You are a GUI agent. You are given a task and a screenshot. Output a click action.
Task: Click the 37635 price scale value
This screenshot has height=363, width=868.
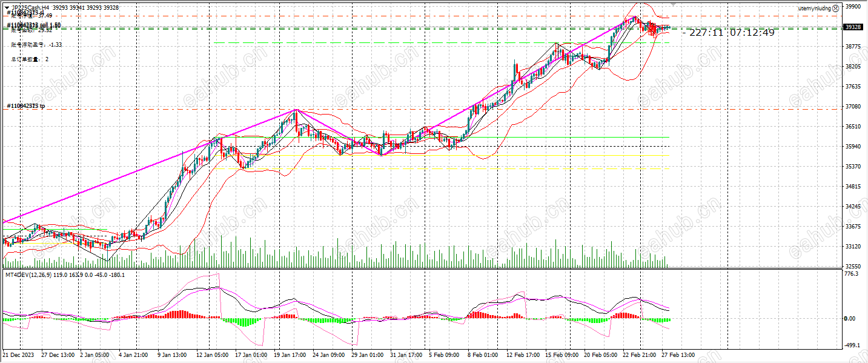click(853, 86)
